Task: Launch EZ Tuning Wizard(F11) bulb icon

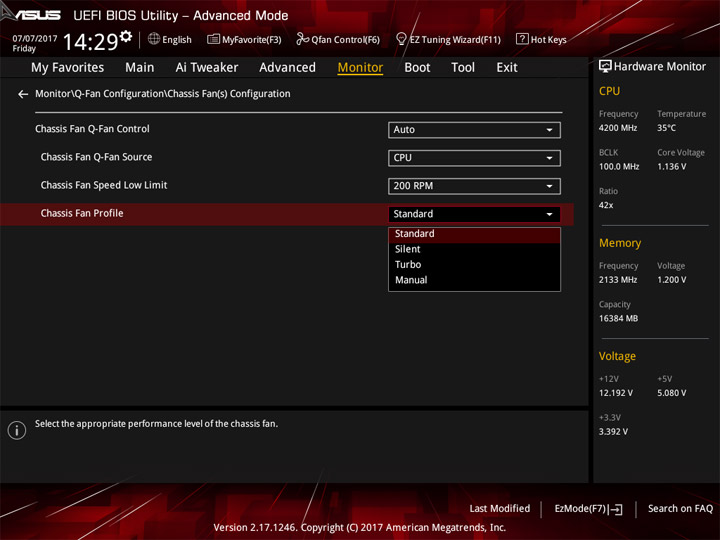Action: point(401,39)
